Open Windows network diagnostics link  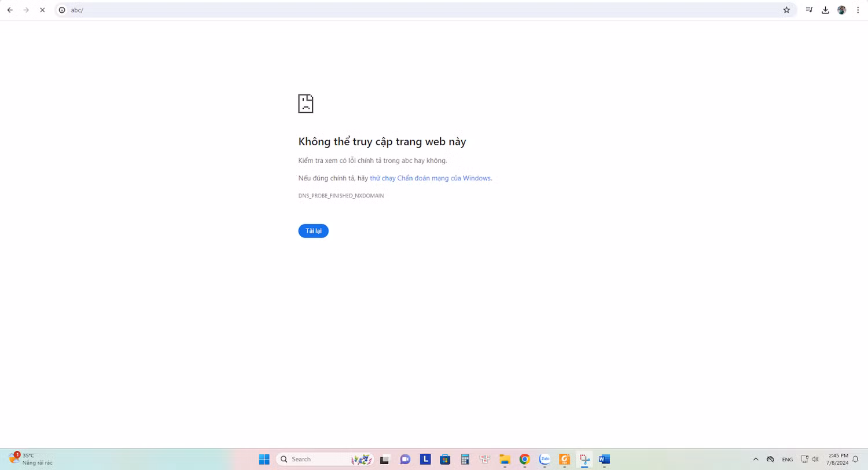click(430, 178)
